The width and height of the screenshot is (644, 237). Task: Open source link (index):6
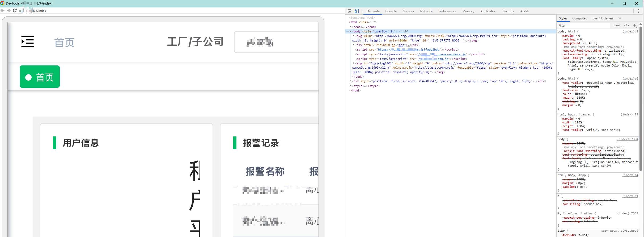click(630, 78)
